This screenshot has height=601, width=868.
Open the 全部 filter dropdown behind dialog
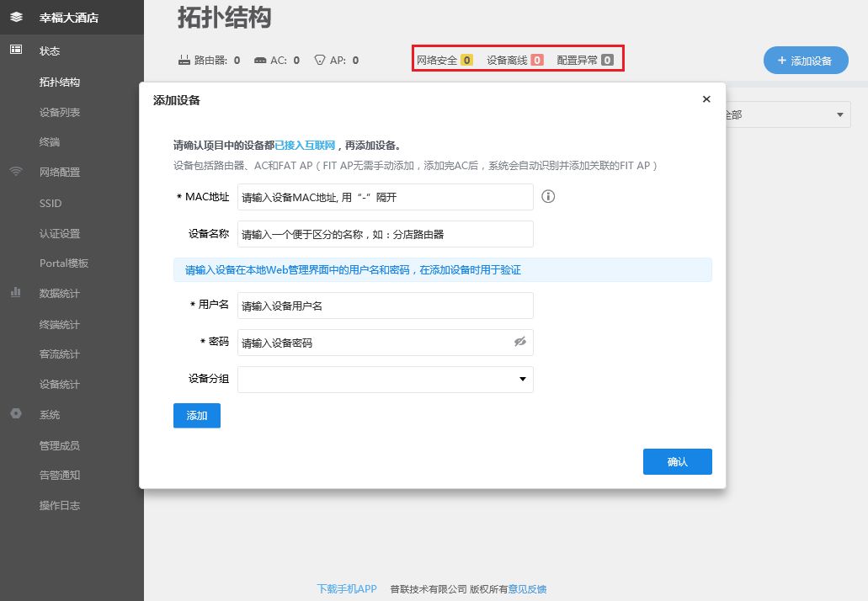pos(788,114)
